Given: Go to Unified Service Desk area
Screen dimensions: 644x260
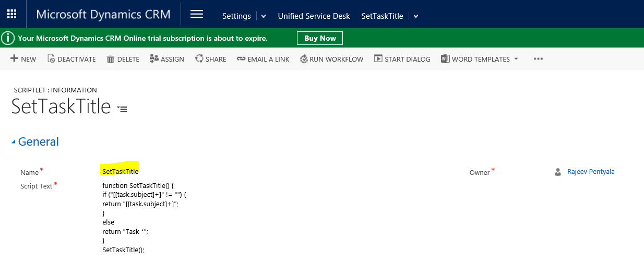Looking at the screenshot, I should [x=314, y=16].
